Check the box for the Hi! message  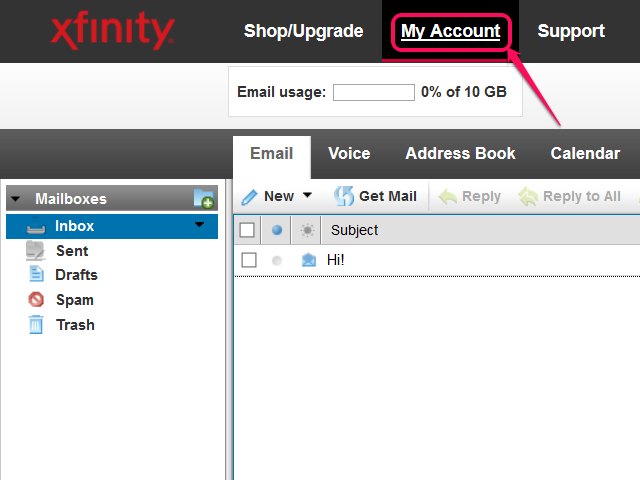click(249, 260)
